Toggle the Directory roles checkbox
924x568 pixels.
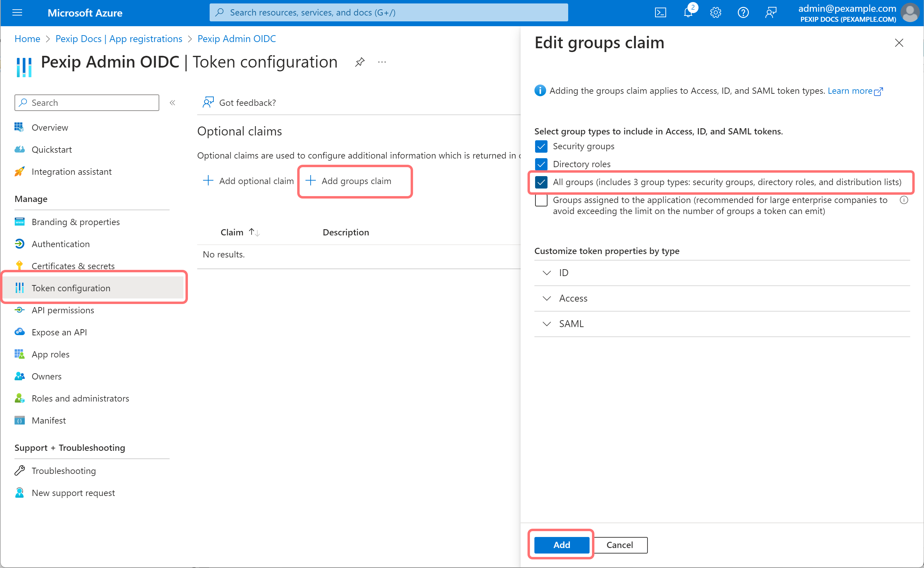tap(541, 164)
